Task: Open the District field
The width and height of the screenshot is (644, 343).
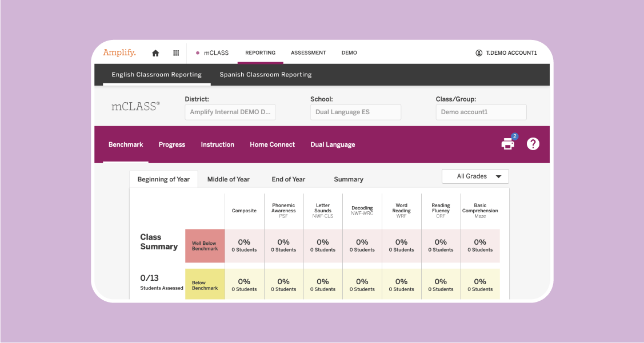Action: tap(230, 112)
